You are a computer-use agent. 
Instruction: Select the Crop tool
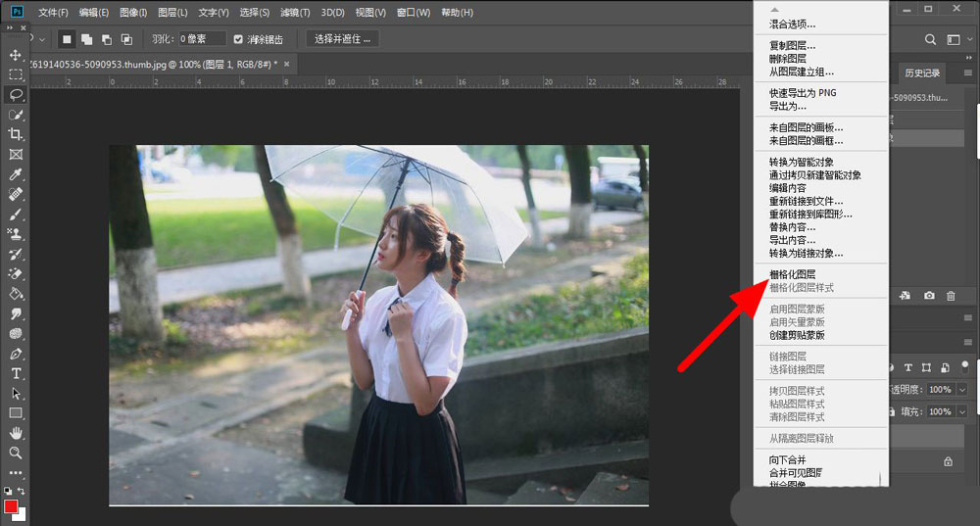click(x=16, y=134)
